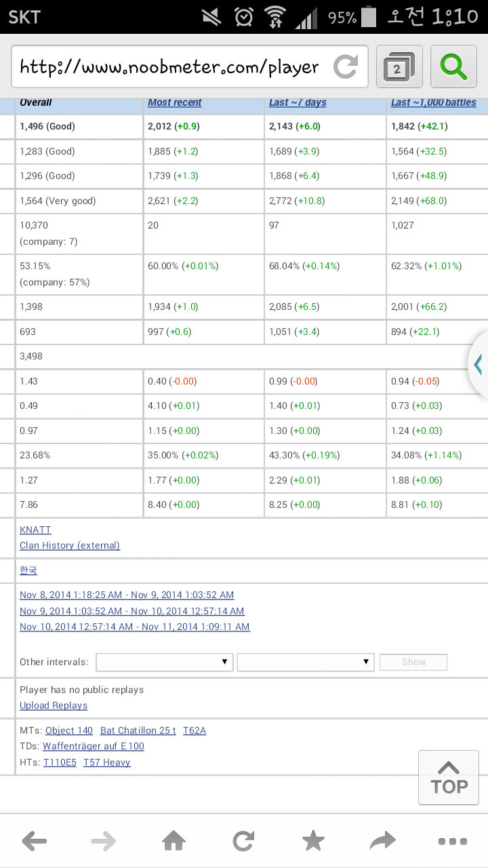Open the second Other intervals dropdown
Viewport: 488px width, 868px height.
tap(306, 662)
